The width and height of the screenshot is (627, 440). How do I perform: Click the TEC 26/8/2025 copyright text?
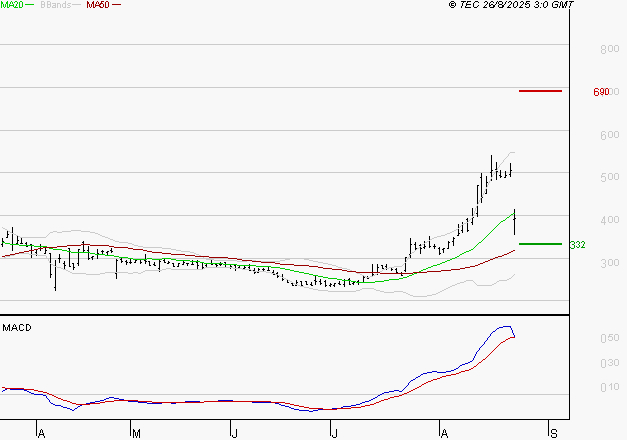point(511,5)
